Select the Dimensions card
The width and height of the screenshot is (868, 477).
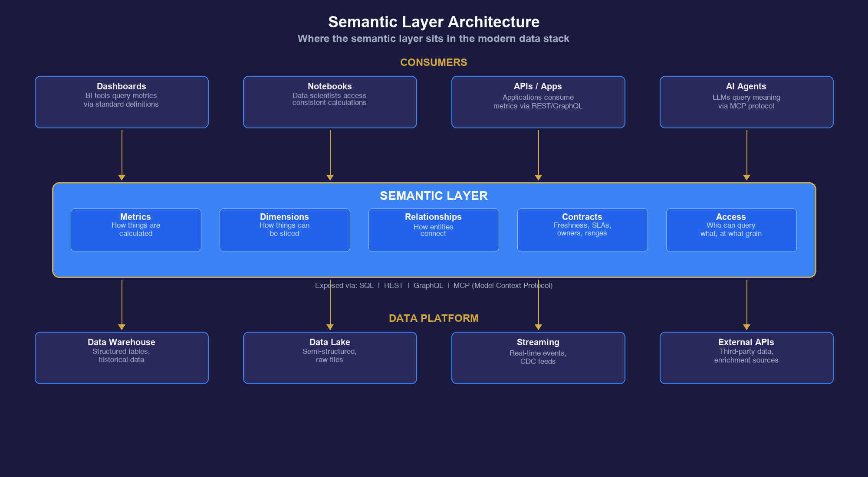285,230
